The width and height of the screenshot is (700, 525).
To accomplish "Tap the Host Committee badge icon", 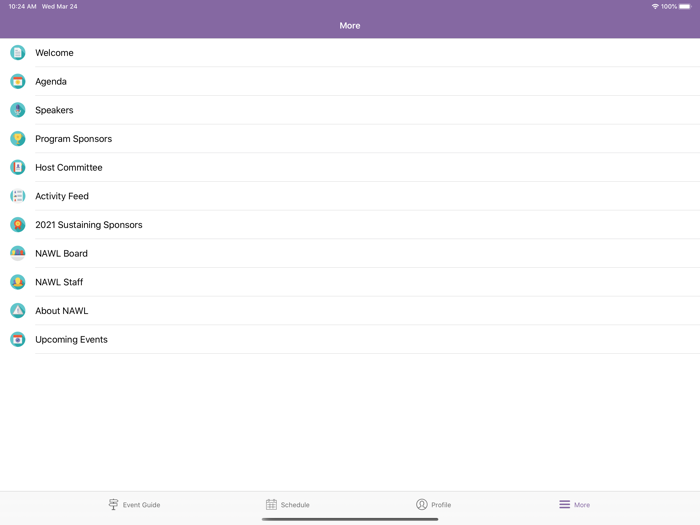I will click(17, 167).
